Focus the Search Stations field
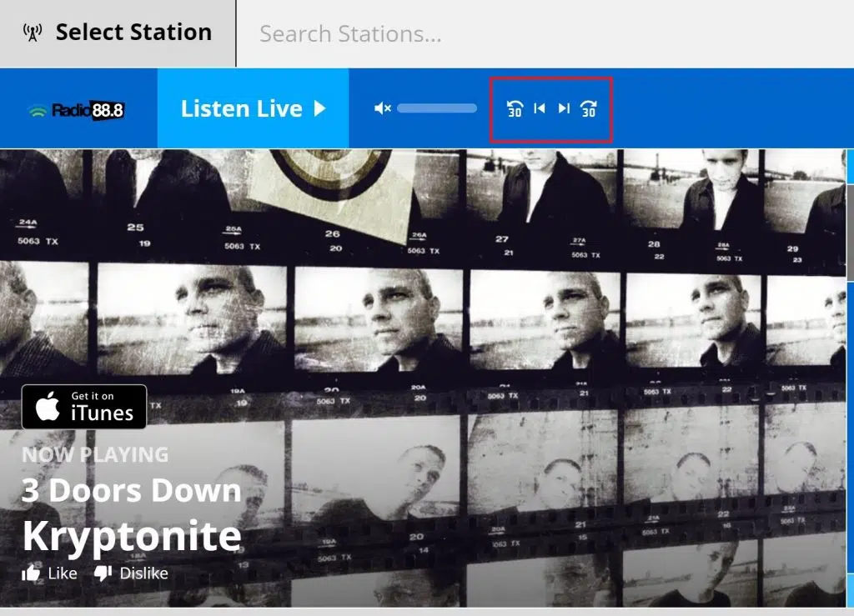 click(x=542, y=34)
